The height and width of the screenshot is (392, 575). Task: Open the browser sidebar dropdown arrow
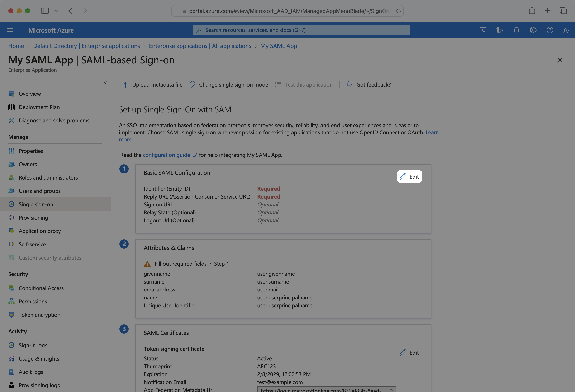[56, 11]
